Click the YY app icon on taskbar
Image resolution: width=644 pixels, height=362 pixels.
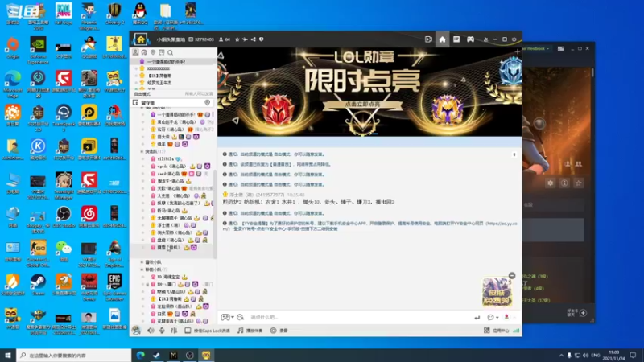tap(206, 355)
